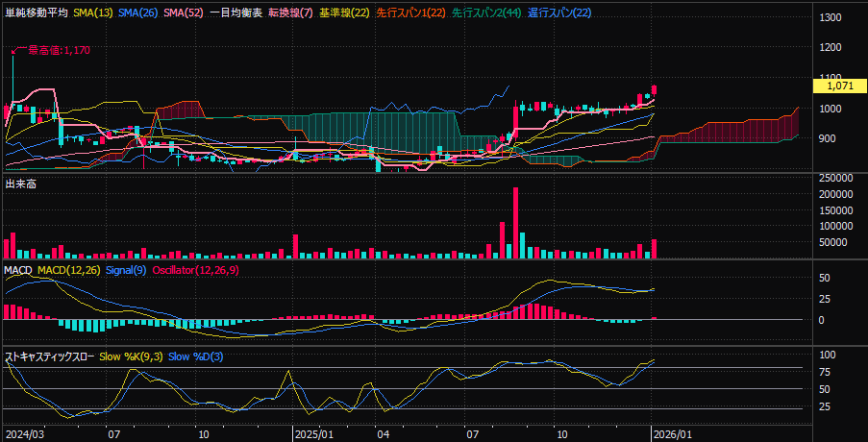The image size is (868, 442).
Task: Click the 先行スパン2(44) legend entry
Action: [x=487, y=13]
